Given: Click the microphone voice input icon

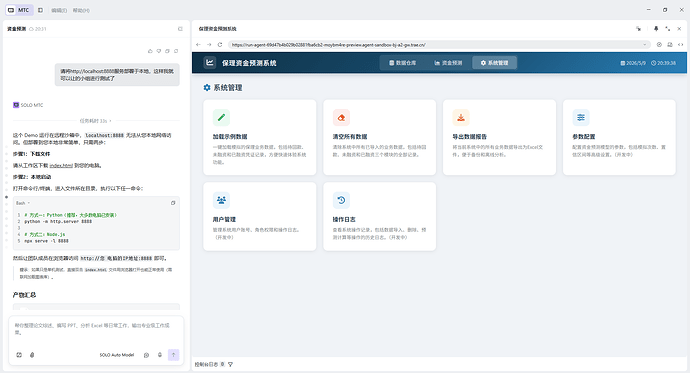Looking at the screenshot, I should pos(160,355).
